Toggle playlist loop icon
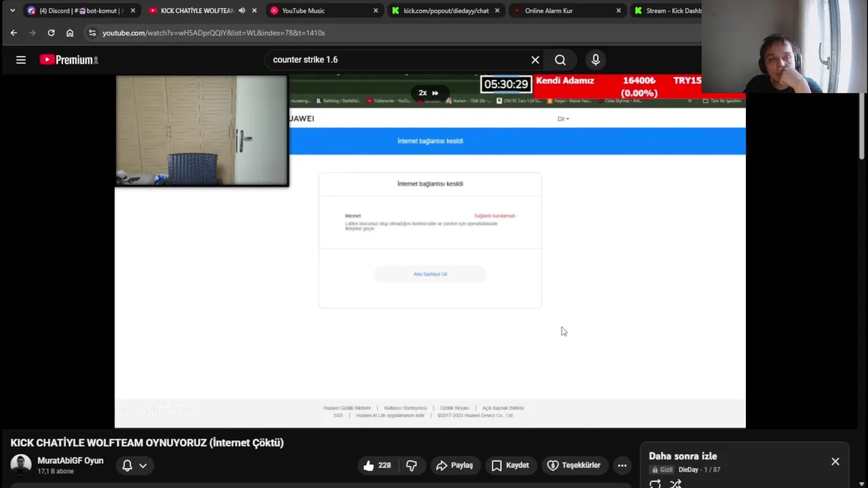This screenshot has width=868, height=488. click(655, 484)
